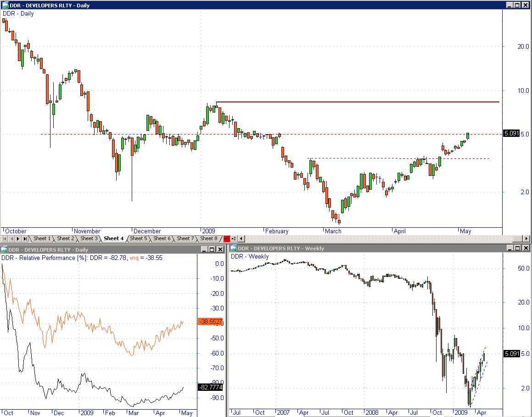Minimize the main DDR Daily window
The image size is (532, 417).
pyautogui.click(x=510, y=5)
